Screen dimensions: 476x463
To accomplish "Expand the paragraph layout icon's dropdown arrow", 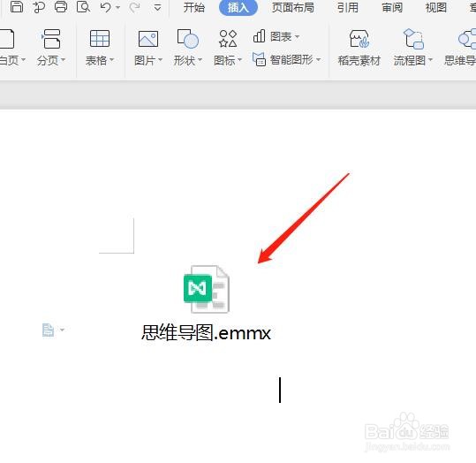I will pyautogui.click(x=62, y=330).
